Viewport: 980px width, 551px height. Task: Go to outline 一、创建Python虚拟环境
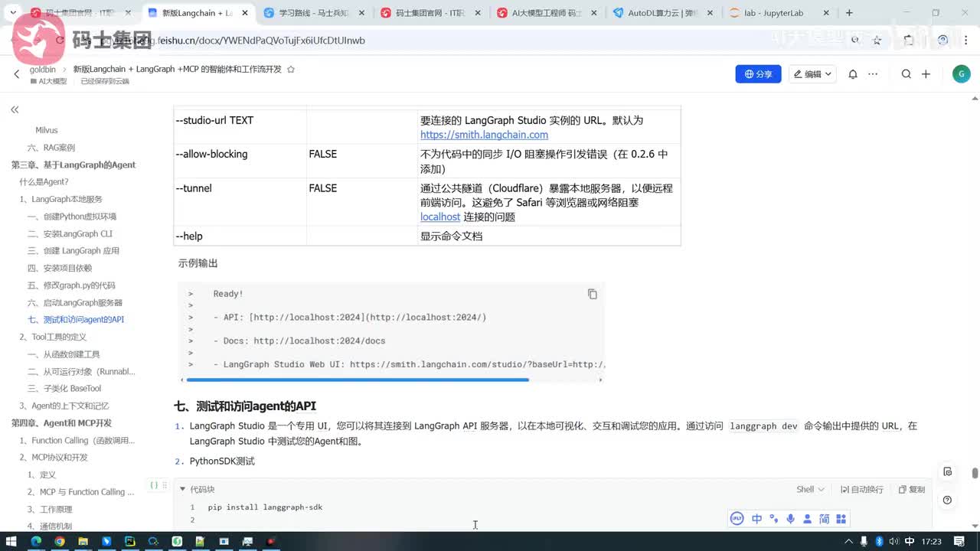pos(72,217)
